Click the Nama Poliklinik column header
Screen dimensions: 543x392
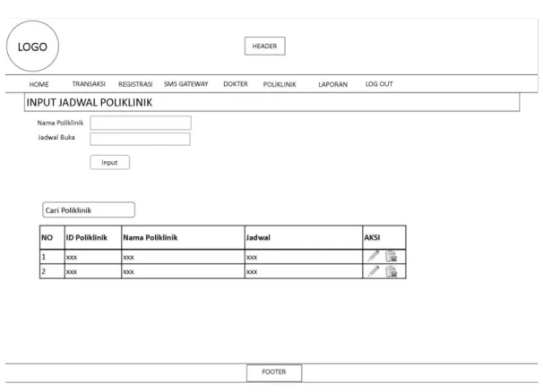[x=183, y=237]
